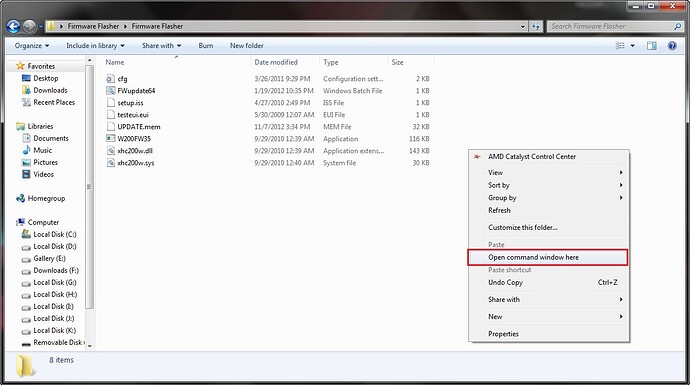
Task: Click the New folder button
Action: click(x=246, y=46)
